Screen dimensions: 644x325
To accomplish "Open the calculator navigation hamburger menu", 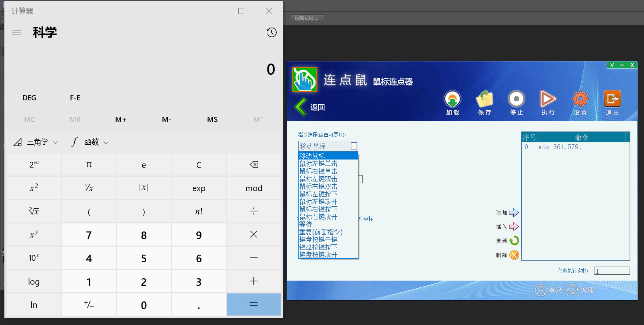I will (x=16, y=32).
